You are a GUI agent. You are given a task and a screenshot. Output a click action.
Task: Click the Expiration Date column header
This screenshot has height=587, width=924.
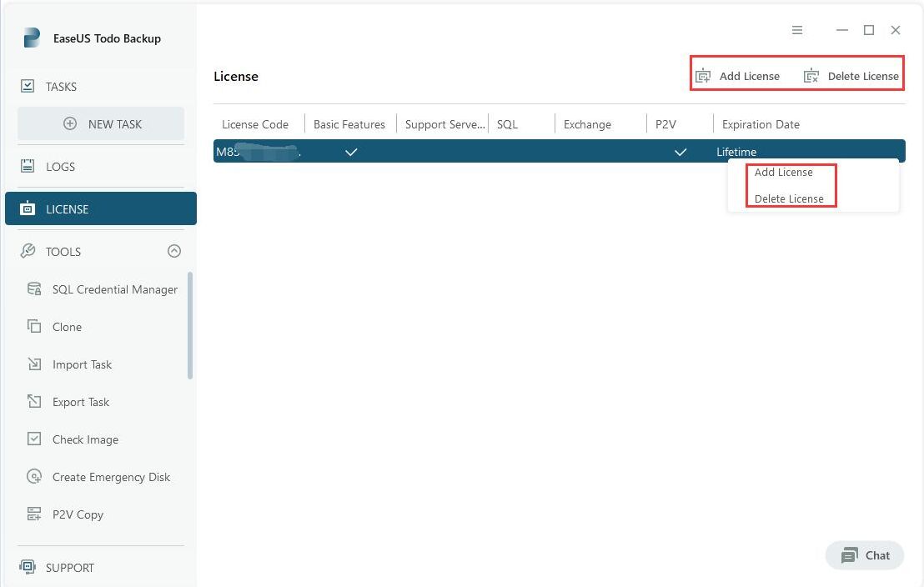pos(761,124)
